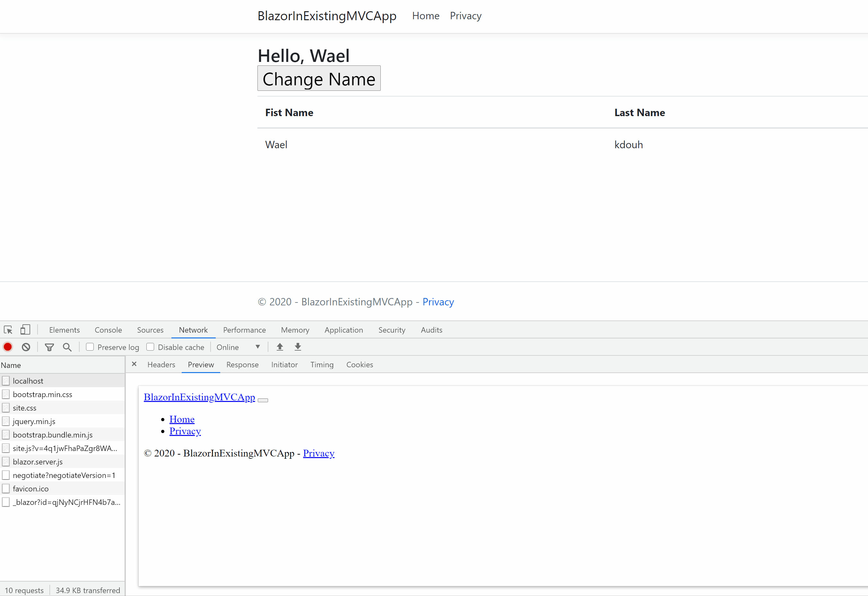Click the footer Privacy link

click(x=438, y=302)
